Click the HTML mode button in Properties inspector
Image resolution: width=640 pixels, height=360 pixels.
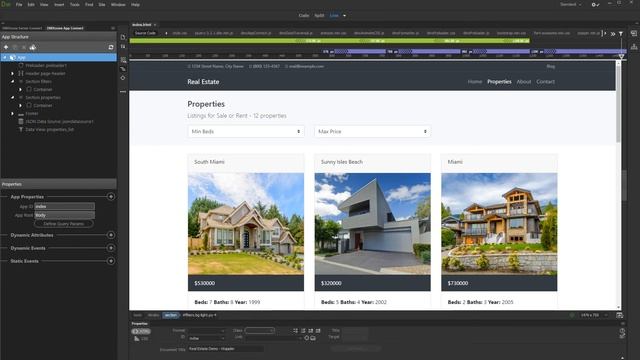(x=141, y=331)
